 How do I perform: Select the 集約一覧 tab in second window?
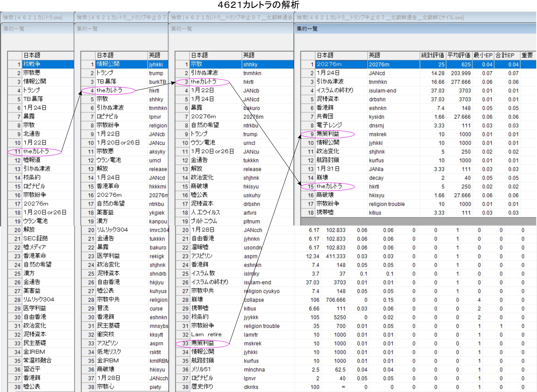point(87,29)
